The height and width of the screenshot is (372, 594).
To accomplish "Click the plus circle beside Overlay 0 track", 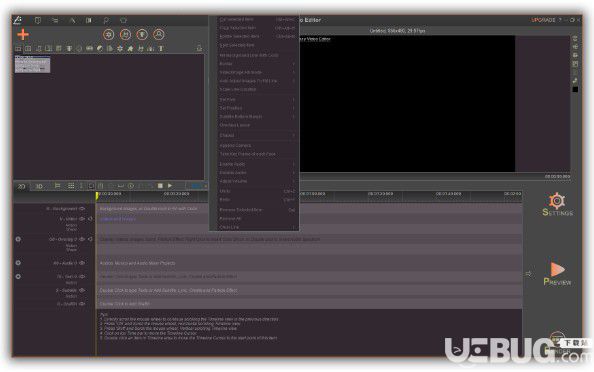I will (x=18, y=239).
